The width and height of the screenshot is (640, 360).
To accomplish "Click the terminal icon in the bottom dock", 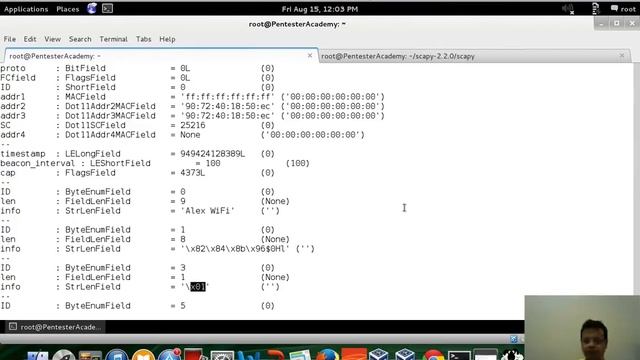I will [459, 356].
